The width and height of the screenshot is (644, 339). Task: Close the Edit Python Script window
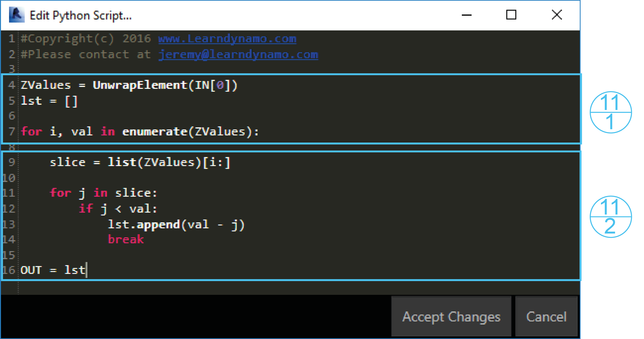click(x=557, y=15)
